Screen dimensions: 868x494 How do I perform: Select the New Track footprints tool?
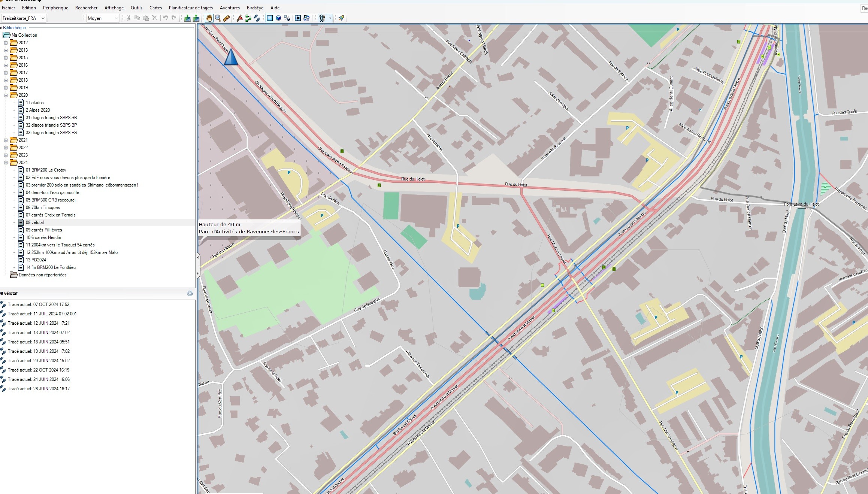point(257,18)
